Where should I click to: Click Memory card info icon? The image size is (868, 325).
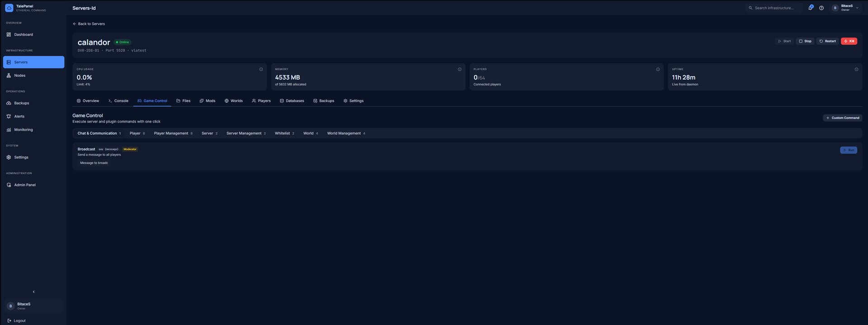459,69
